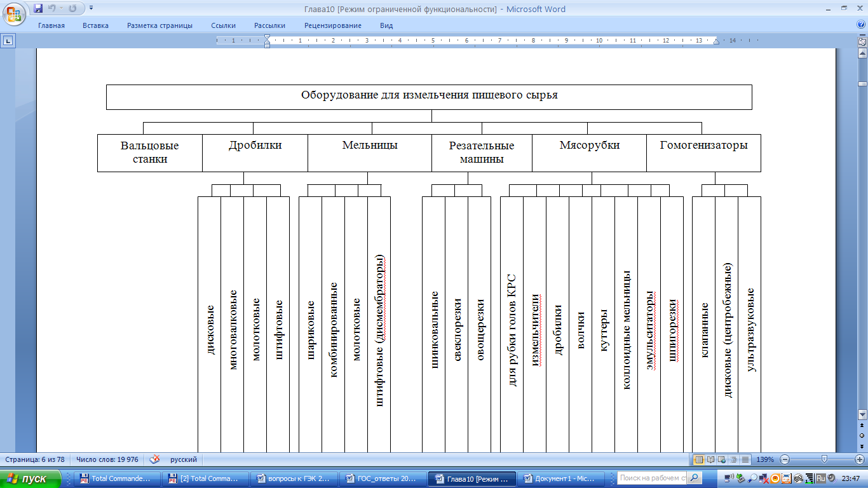The image size is (868, 488).
Task: Save the document with the floppy icon
Action: (38, 8)
